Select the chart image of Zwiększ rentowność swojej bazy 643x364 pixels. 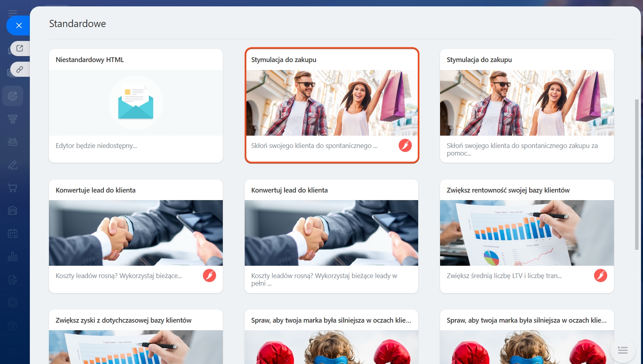point(527,233)
